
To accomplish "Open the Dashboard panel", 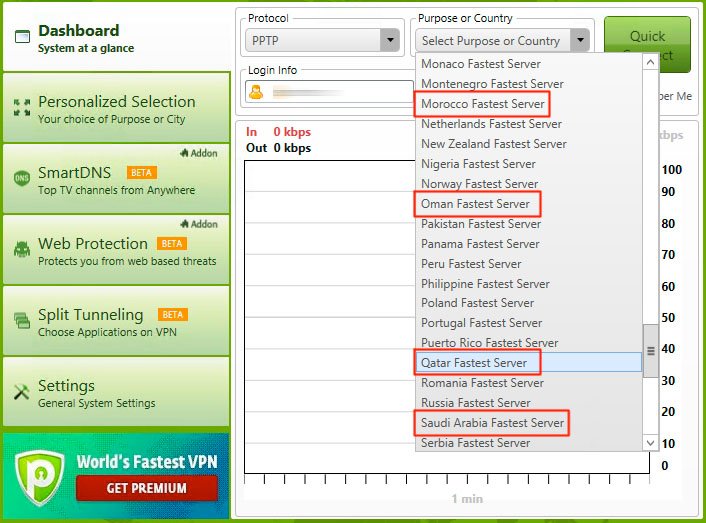I will coord(116,37).
